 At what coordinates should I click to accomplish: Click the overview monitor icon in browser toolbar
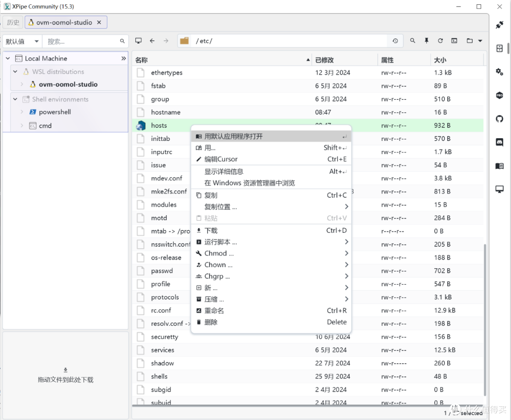tap(139, 41)
